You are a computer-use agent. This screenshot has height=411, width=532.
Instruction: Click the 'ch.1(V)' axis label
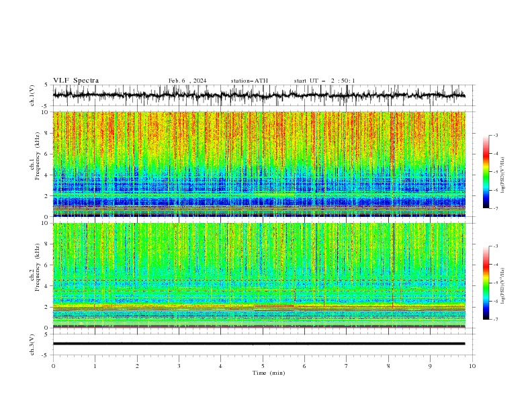tap(32, 95)
